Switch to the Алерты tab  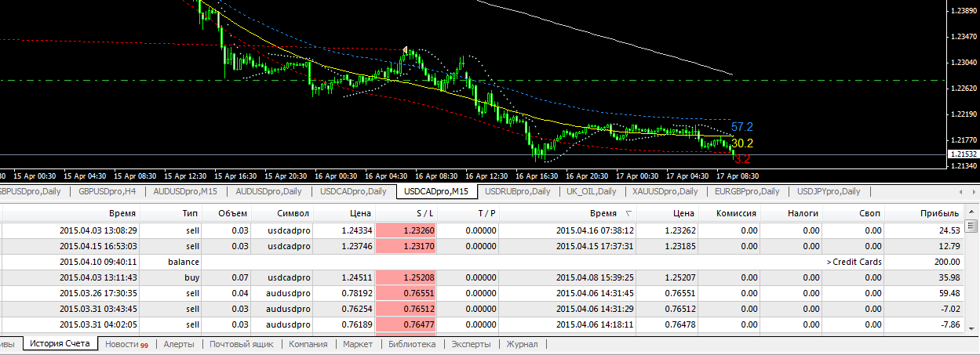pyautogui.click(x=178, y=344)
